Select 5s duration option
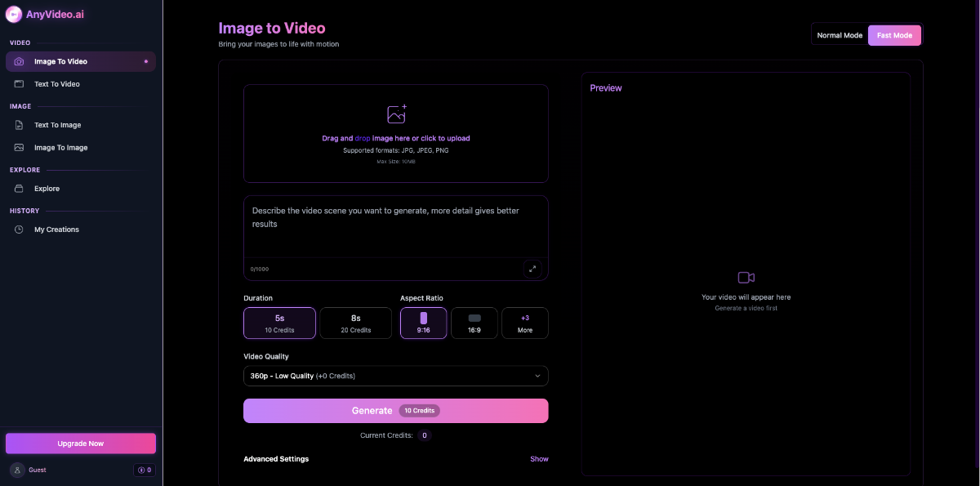980x486 pixels. (x=279, y=323)
